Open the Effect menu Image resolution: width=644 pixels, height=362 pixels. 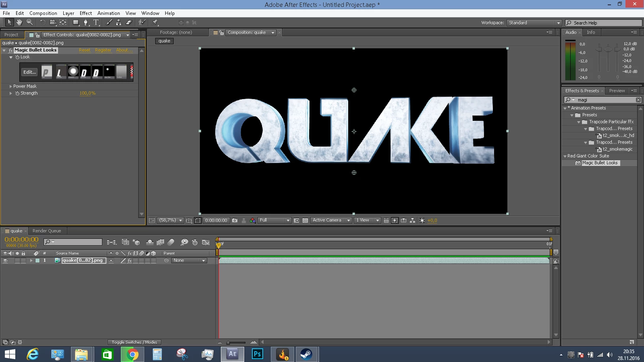pos(86,13)
